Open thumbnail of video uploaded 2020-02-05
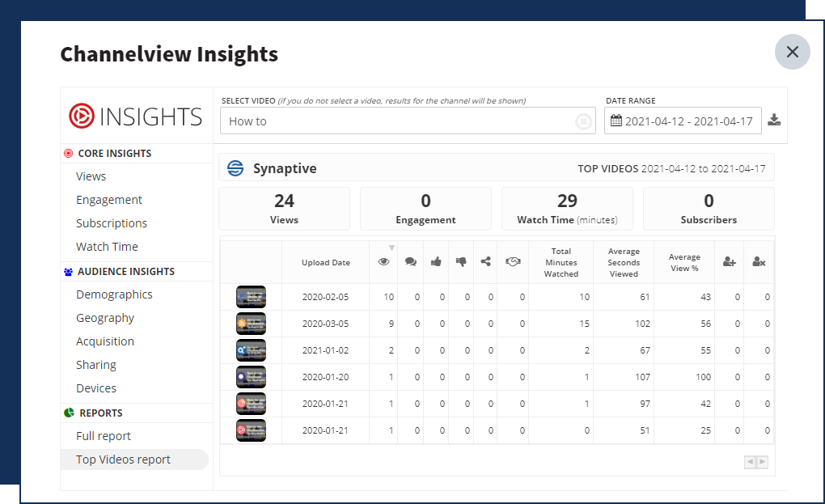The image size is (825, 504). (x=251, y=297)
